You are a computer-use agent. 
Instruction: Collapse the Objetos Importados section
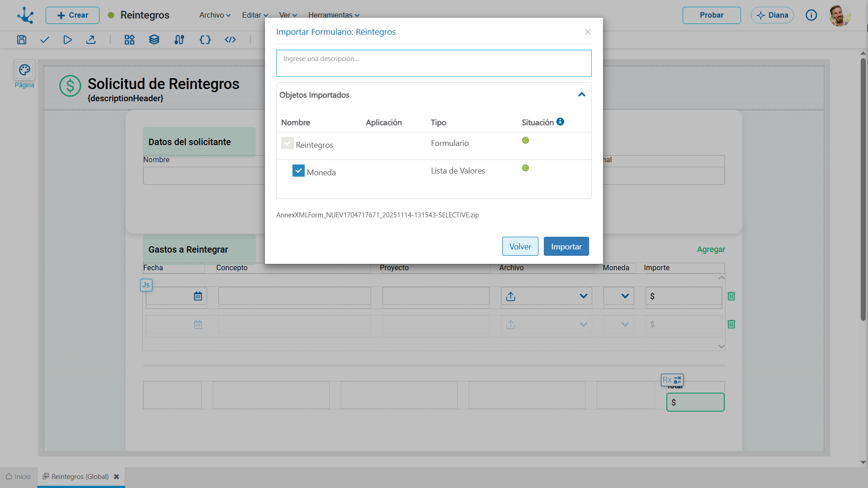582,95
